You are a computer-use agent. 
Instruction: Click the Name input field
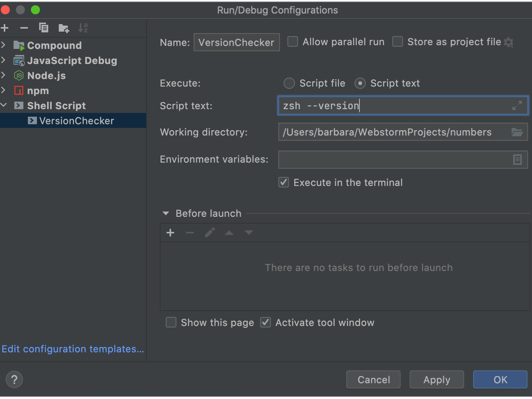point(237,42)
